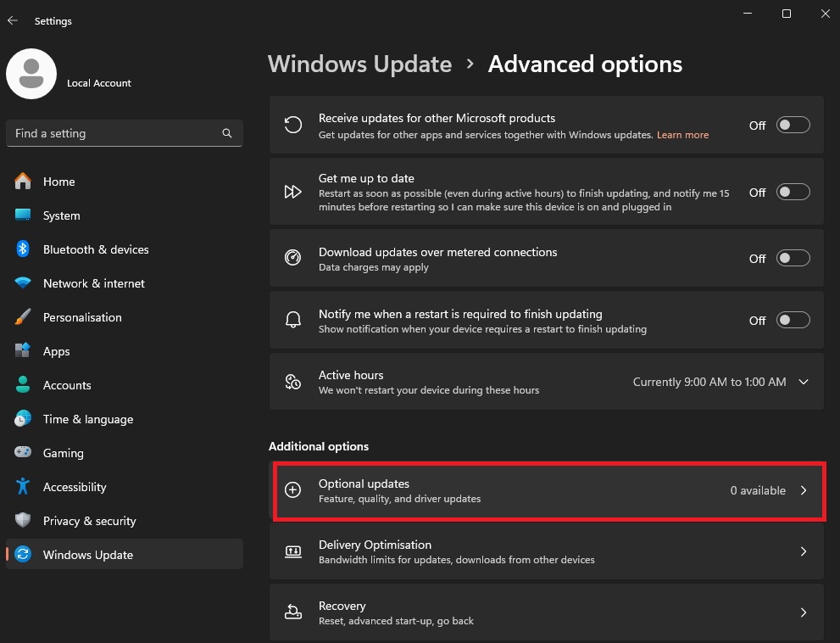Click the Learn more link
Viewport: 840px width, 643px height.
pos(682,135)
